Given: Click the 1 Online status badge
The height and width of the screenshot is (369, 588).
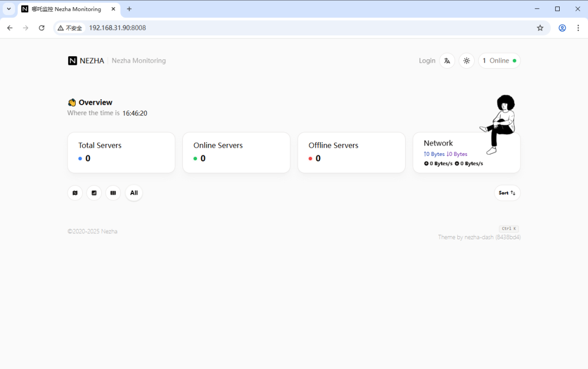Looking at the screenshot, I should (x=499, y=61).
